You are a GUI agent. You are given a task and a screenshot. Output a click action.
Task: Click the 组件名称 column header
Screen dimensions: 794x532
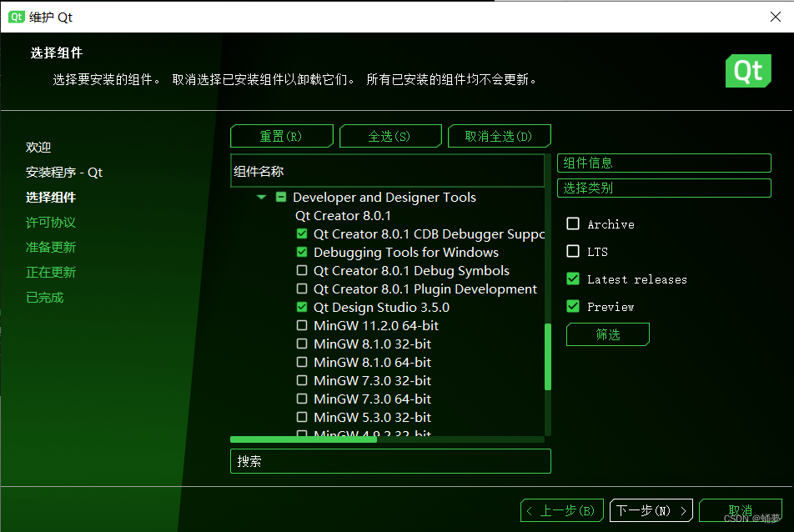(387, 171)
